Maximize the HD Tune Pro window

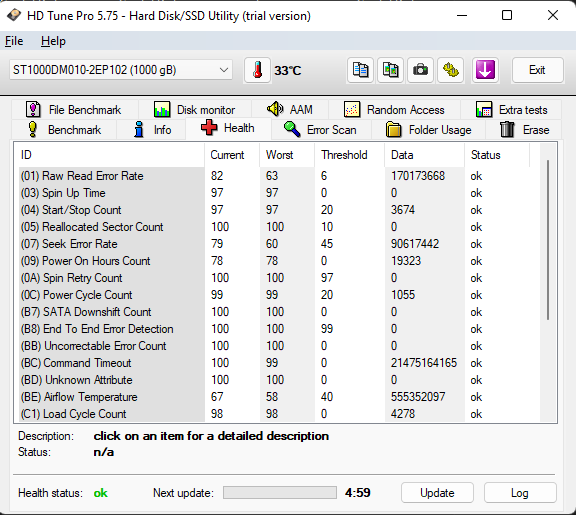point(507,15)
